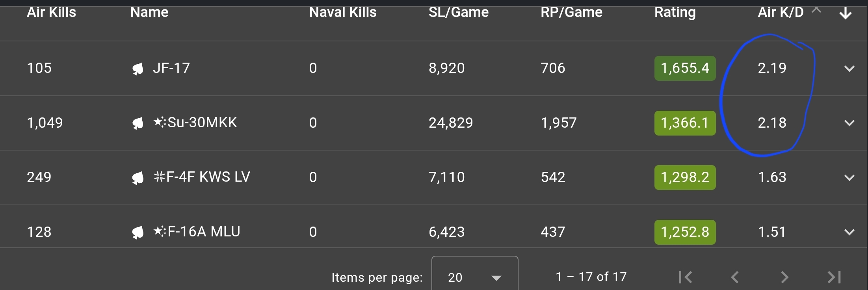Expand the JF-17 row details
868x290 pixels.
coord(849,69)
